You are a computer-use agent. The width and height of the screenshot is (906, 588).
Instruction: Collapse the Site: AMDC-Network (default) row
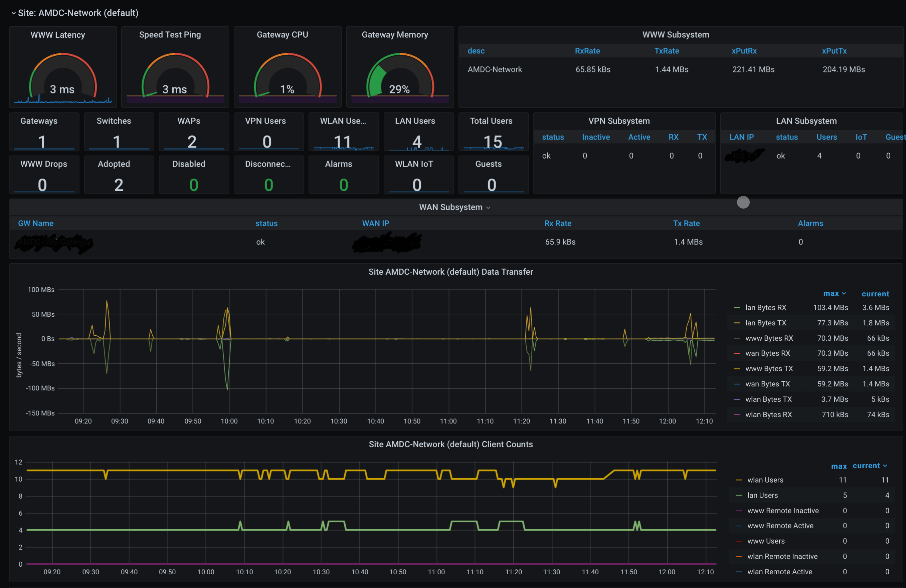[x=74, y=13]
